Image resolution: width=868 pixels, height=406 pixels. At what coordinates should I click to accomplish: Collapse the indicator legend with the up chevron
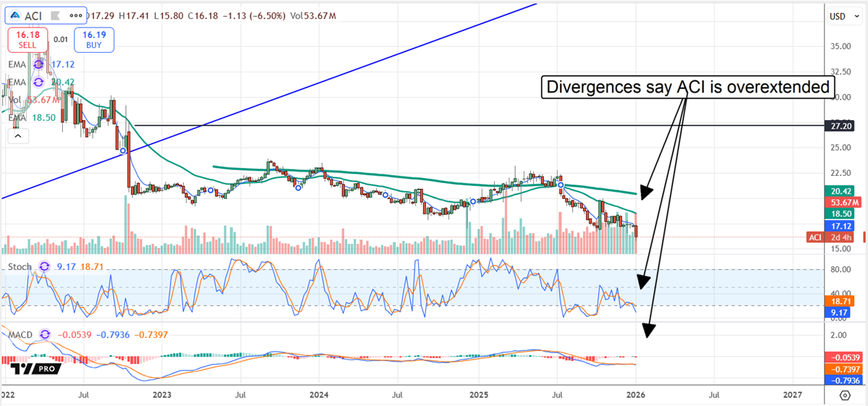(x=18, y=135)
